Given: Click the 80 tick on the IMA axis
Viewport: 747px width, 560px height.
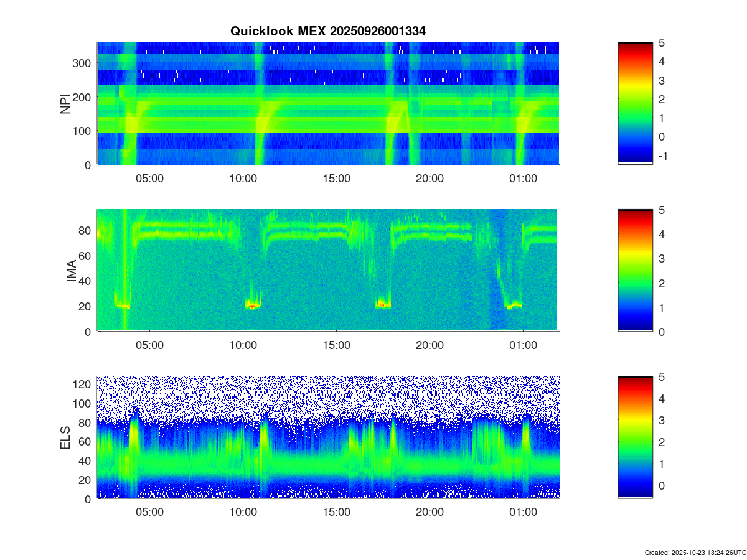Looking at the screenshot, I should tap(86, 231).
